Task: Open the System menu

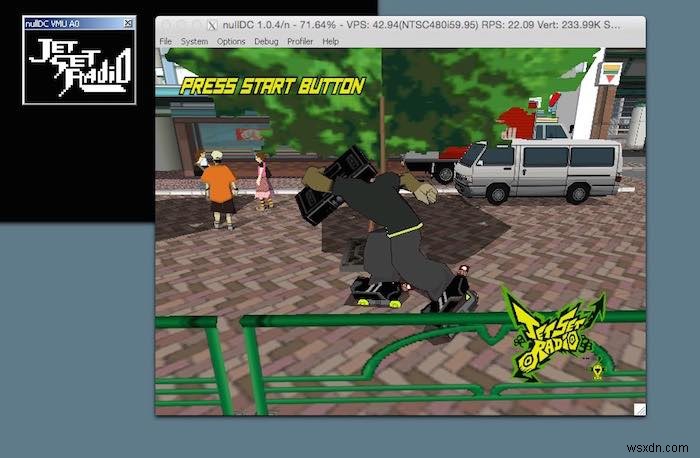Action: (x=194, y=41)
